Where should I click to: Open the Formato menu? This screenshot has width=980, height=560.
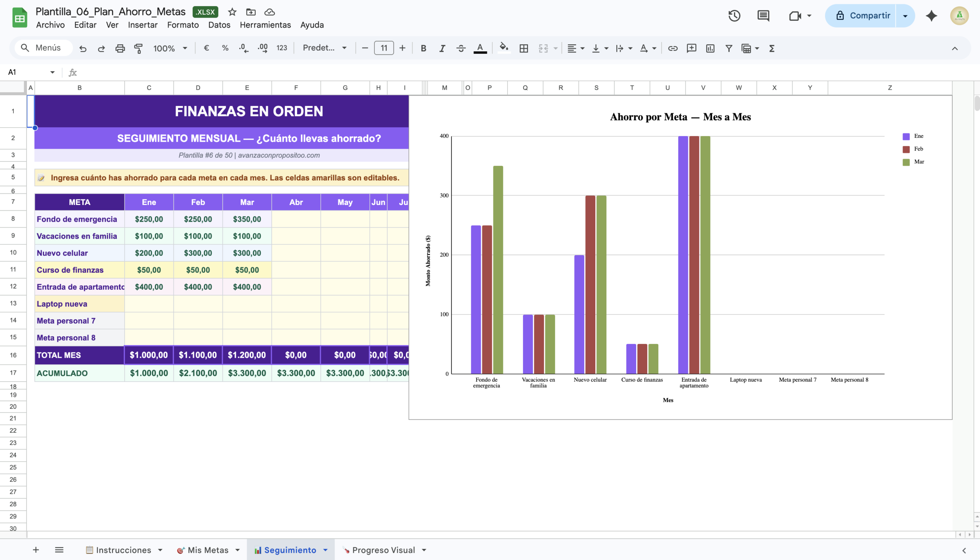tap(183, 25)
